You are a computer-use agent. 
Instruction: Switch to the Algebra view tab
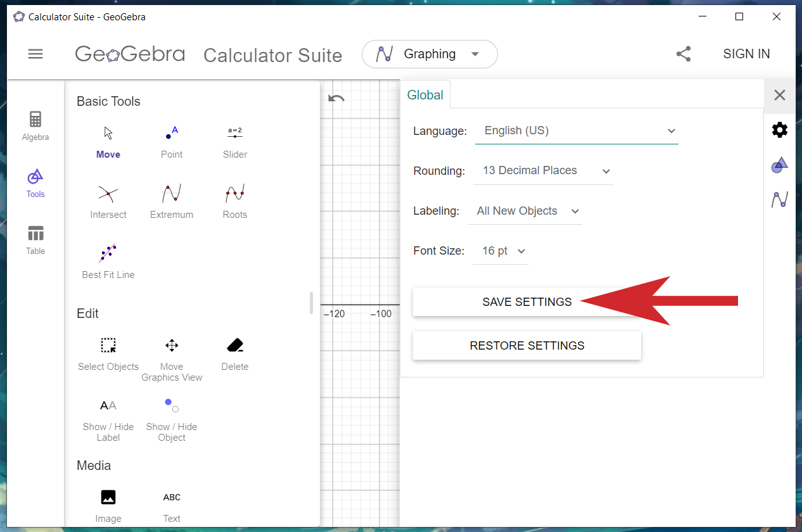(x=35, y=125)
